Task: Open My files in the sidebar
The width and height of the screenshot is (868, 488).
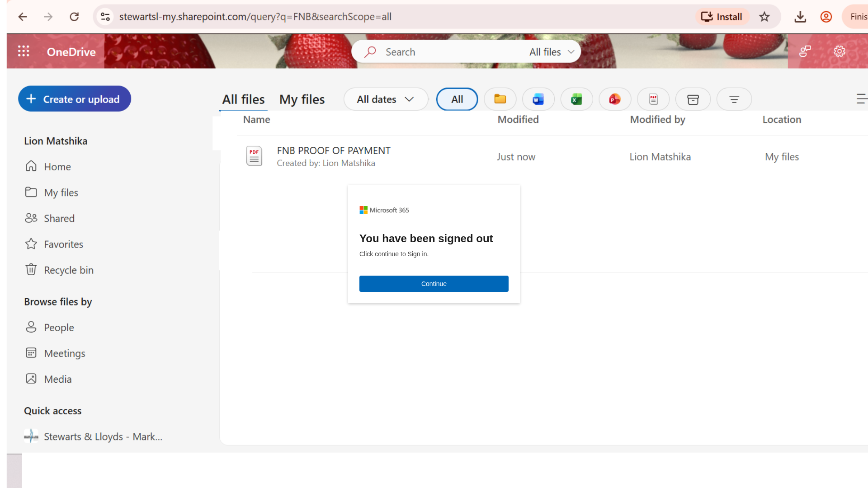Action: click(61, 192)
